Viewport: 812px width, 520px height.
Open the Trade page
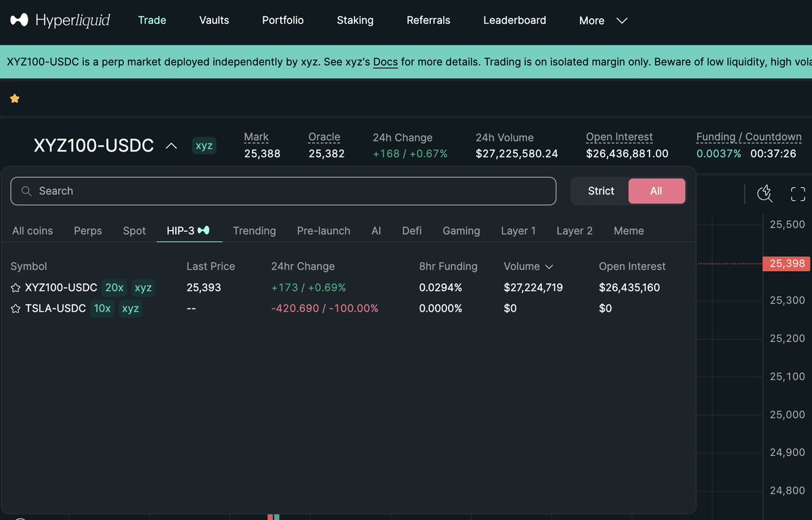point(152,20)
